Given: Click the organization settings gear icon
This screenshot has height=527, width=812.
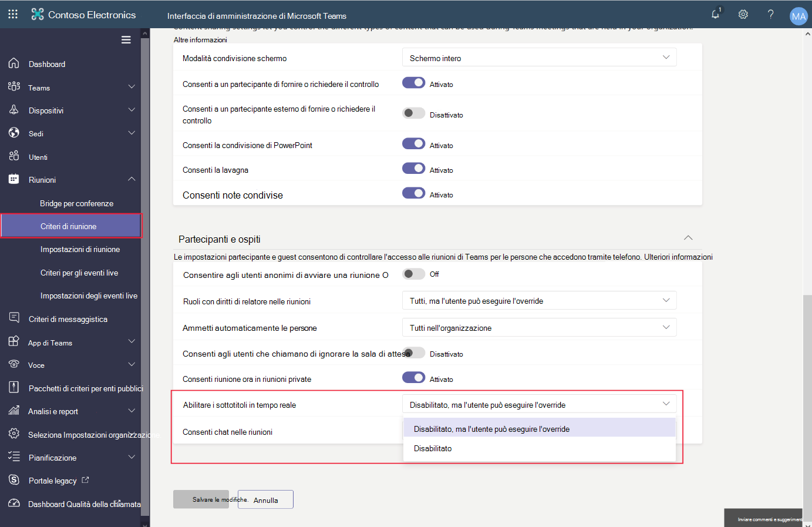Looking at the screenshot, I should (x=14, y=434).
